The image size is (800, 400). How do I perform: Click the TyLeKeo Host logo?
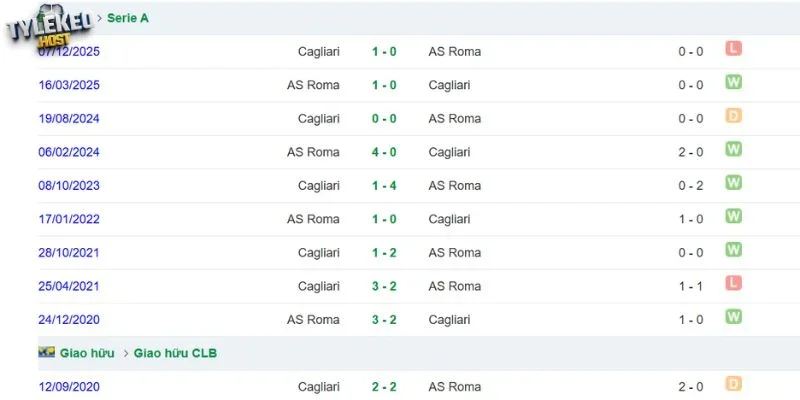(49, 26)
